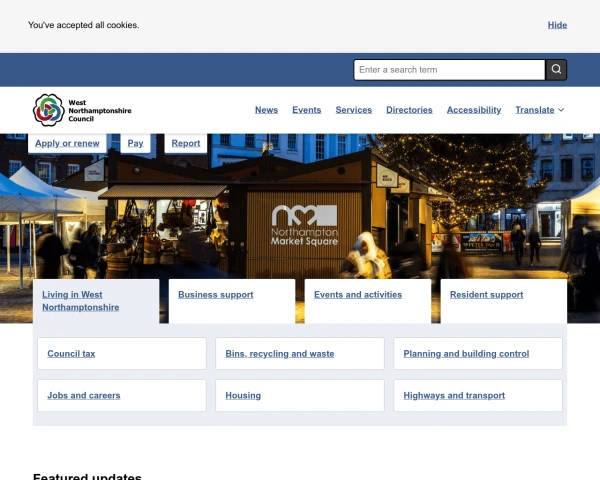Select the Living in West Northamptonshire tab

[96, 301]
